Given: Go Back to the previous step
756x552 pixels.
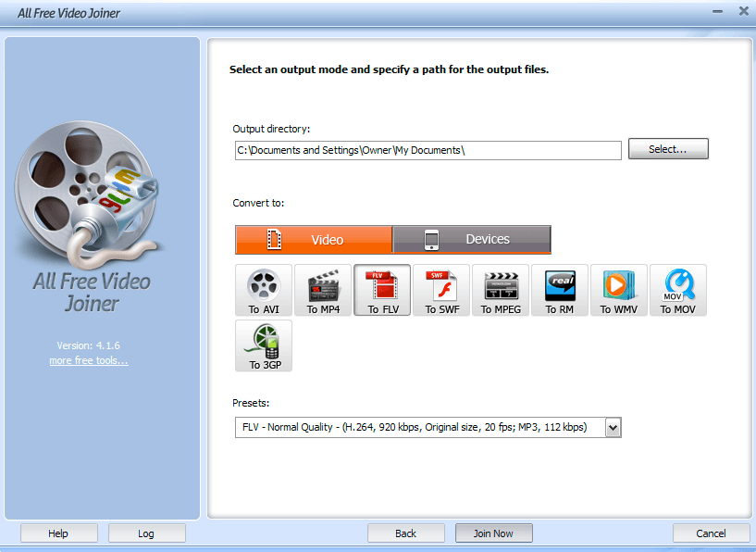Looking at the screenshot, I should pos(405,533).
